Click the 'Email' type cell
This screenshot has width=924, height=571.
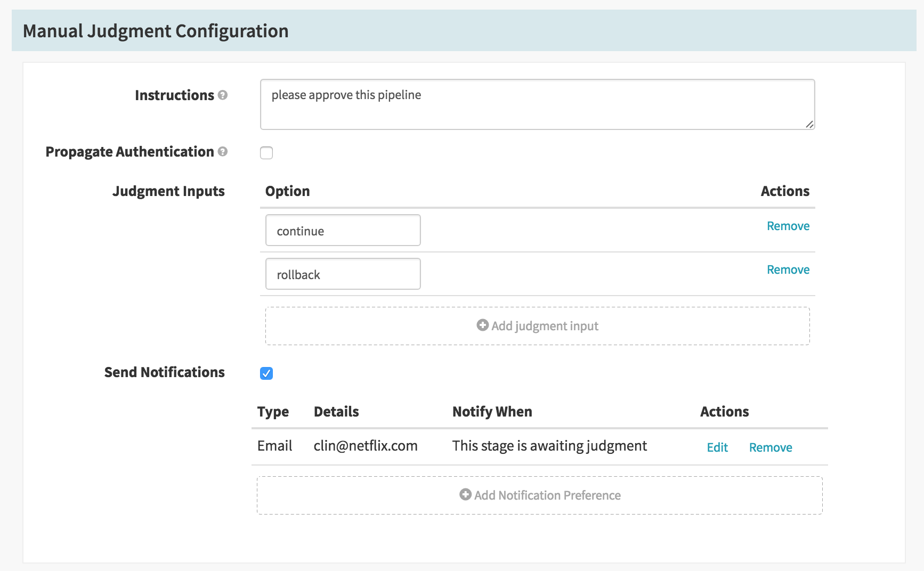(274, 446)
